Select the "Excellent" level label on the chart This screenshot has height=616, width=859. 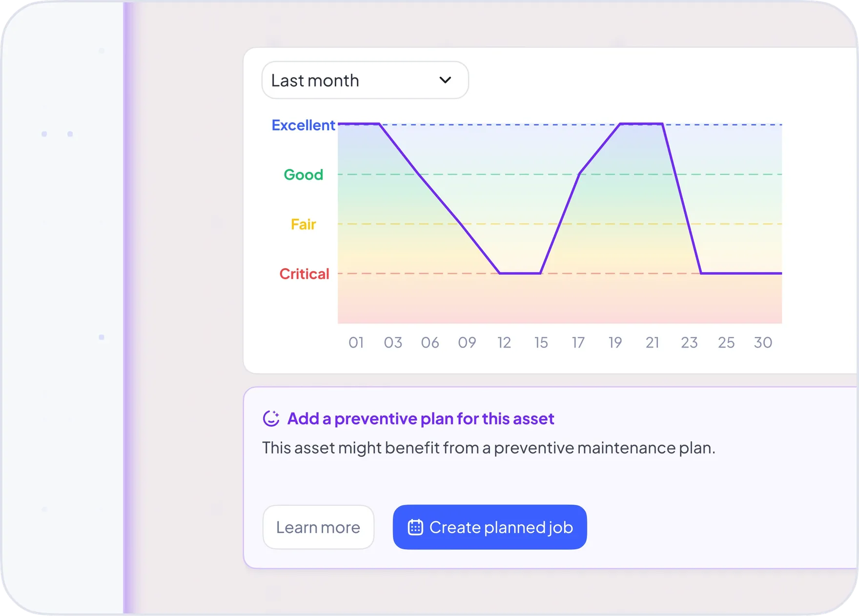coord(303,125)
